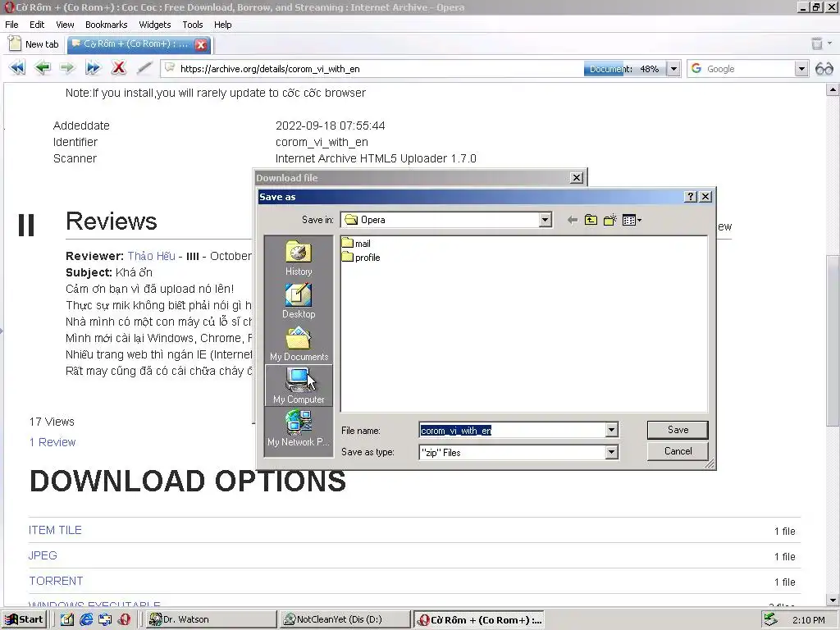
Task: Close the Cờ Rôm tab with red X
Action: (x=202, y=44)
